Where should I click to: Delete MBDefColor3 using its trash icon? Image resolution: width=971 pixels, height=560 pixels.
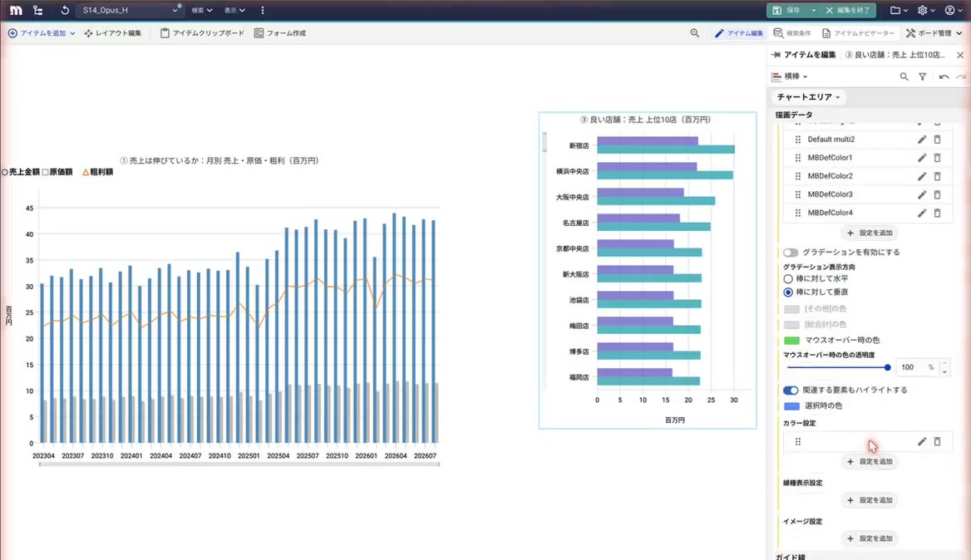[937, 194]
